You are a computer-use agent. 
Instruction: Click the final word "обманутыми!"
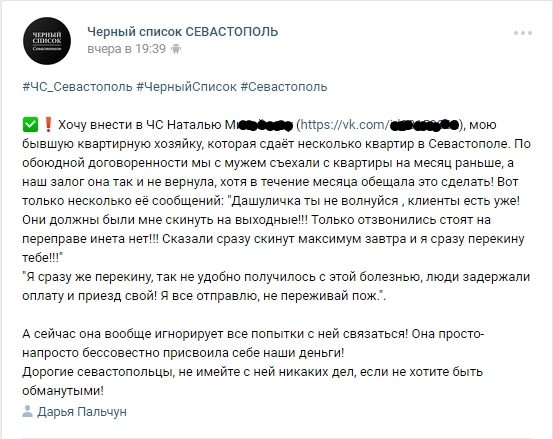click(x=63, y=391)
